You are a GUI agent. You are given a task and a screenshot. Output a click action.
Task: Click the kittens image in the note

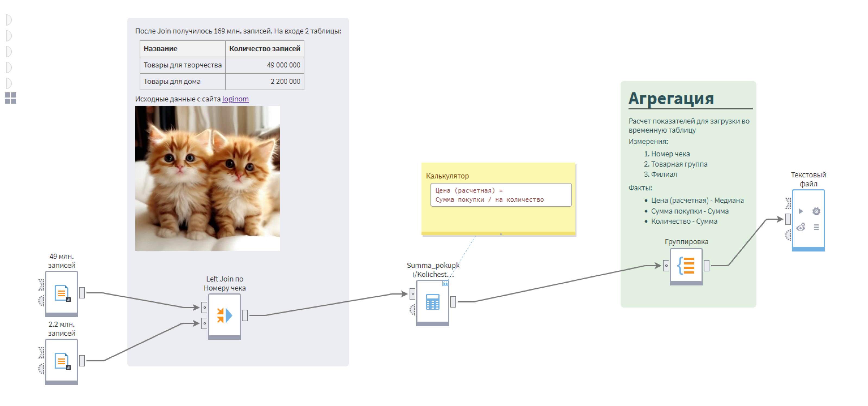point(207,178)
